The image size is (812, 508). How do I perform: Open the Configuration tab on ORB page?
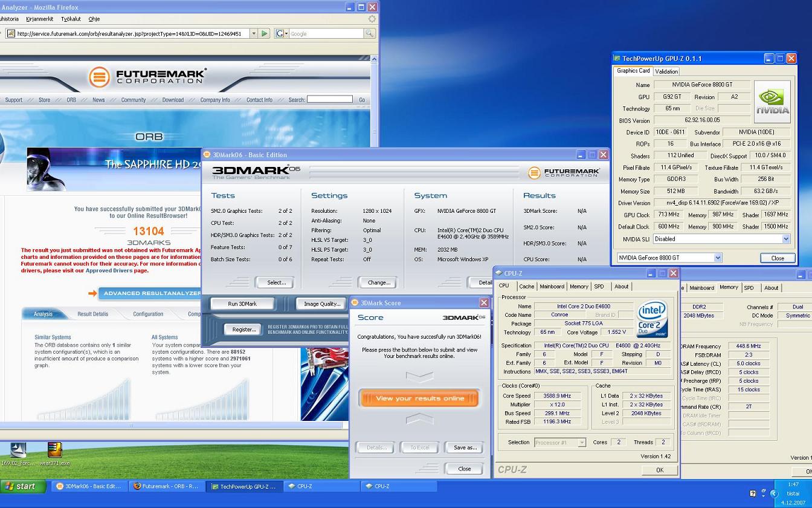point(148,314)
